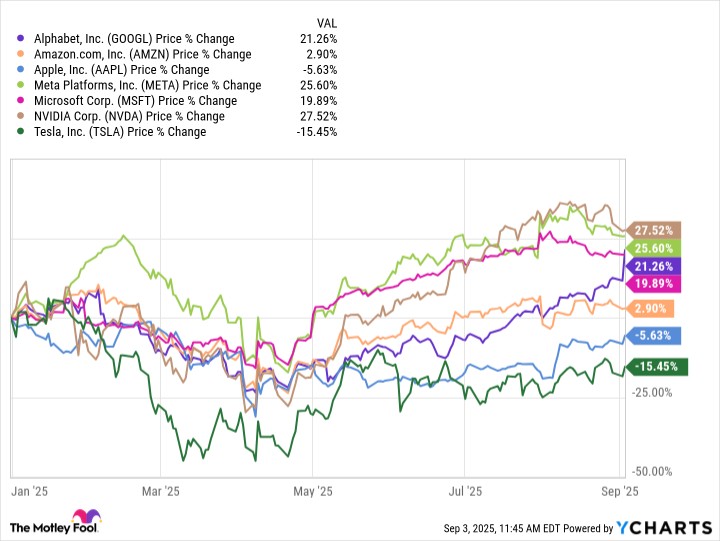The width and height of the screenshot is (720, 541).
Task: Click the VAL column header
Action: click(326, 23)
